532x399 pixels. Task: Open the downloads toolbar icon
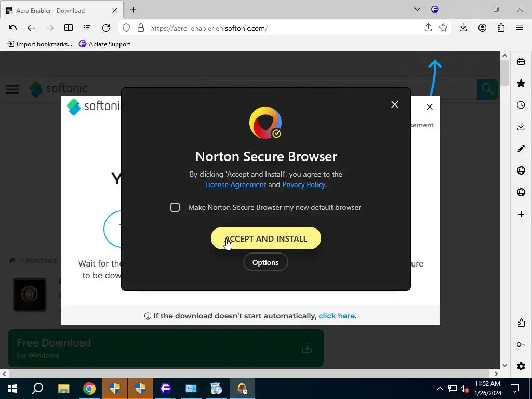463,28
